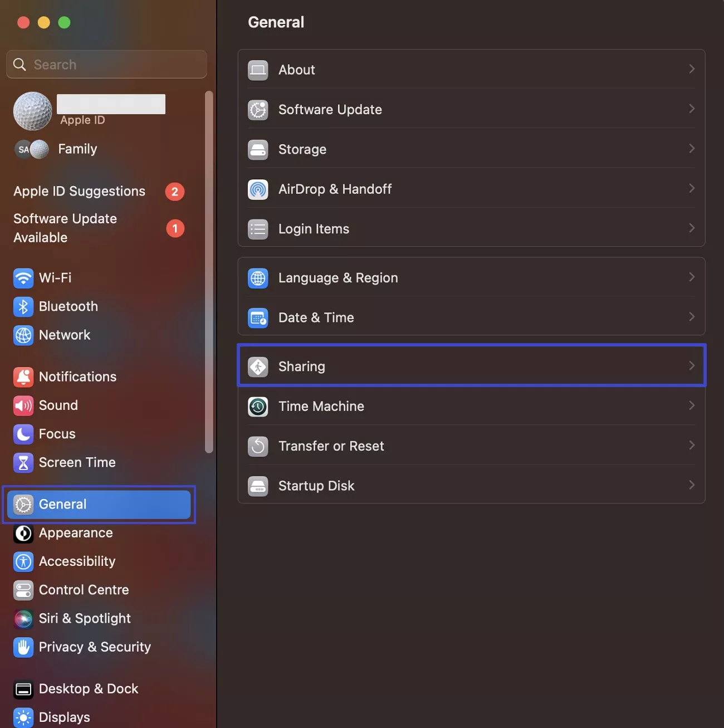The image size is (724, 728).
Task: Expand Language & Region details
Action: (x=692, y=277)
